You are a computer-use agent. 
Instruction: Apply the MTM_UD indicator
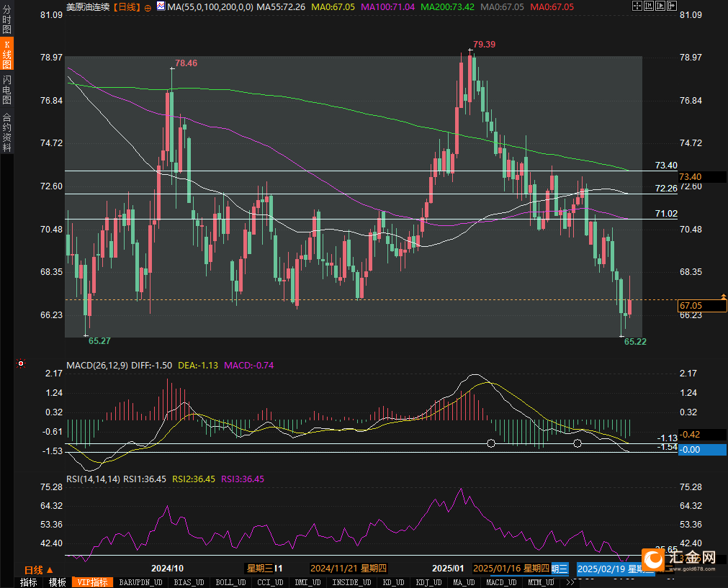tap(541, 582)
